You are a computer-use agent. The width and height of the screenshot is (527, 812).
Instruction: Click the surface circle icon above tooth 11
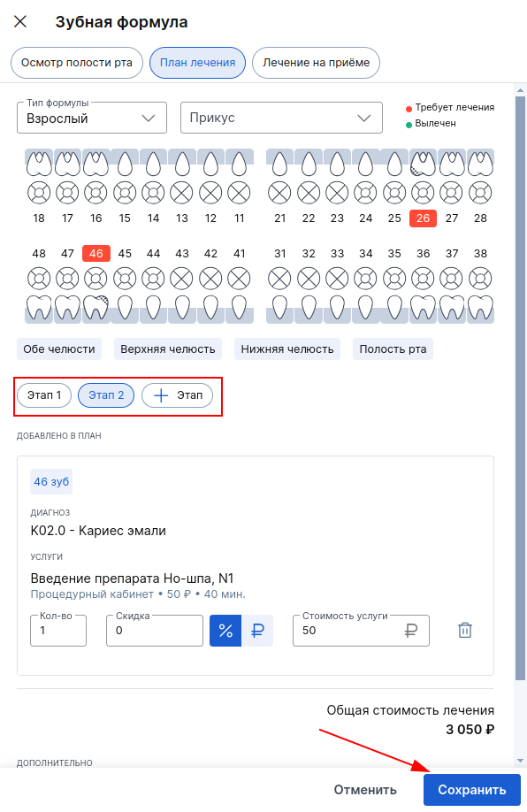click(239, 193)
